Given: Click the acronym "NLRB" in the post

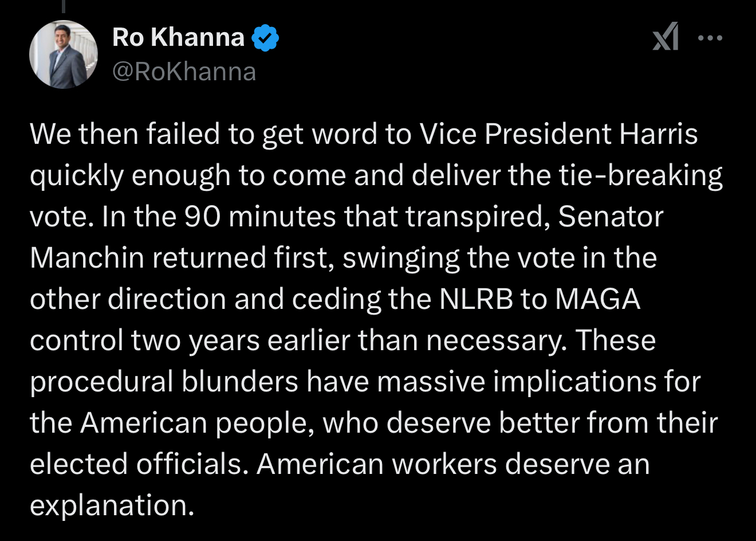Looking at the screenshot, I should pos(476,300).
